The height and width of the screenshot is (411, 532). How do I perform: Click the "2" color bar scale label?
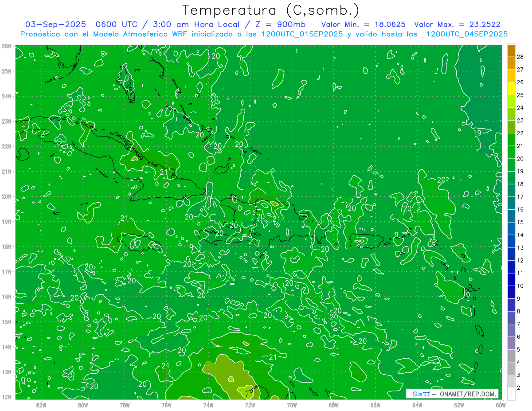(x=519, y=388)
